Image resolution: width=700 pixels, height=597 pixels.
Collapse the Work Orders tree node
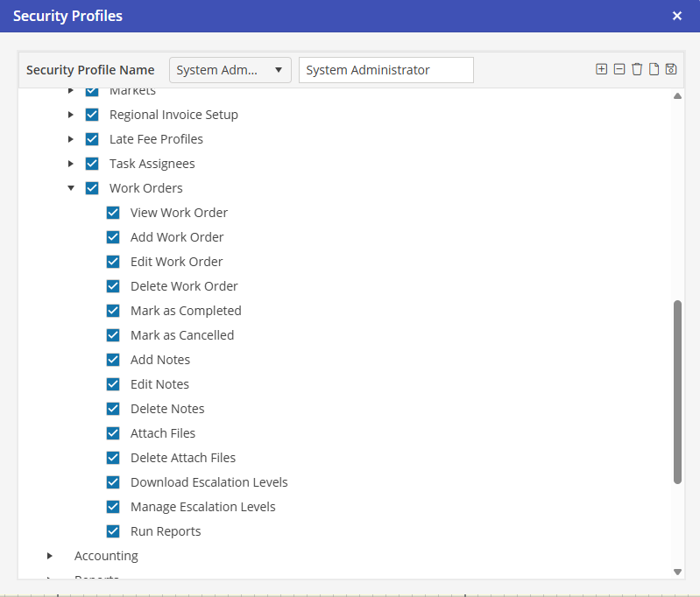(x=71, y=188)
